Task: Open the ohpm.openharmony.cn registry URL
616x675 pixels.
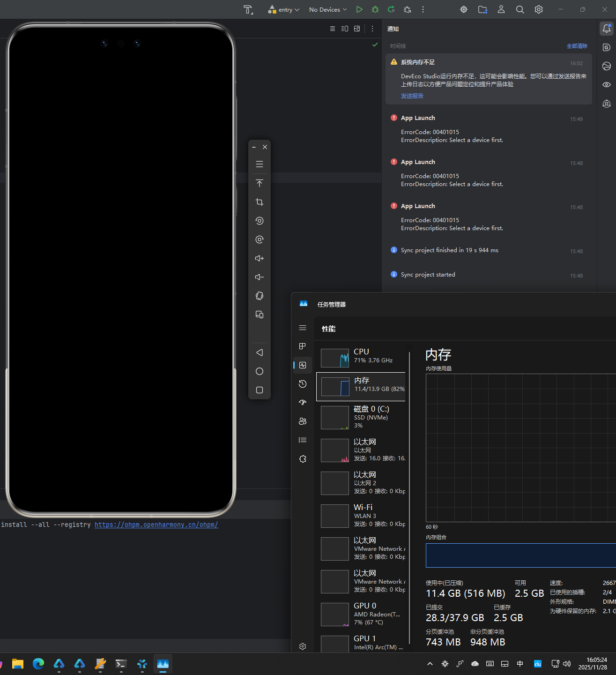Action: 156,525
